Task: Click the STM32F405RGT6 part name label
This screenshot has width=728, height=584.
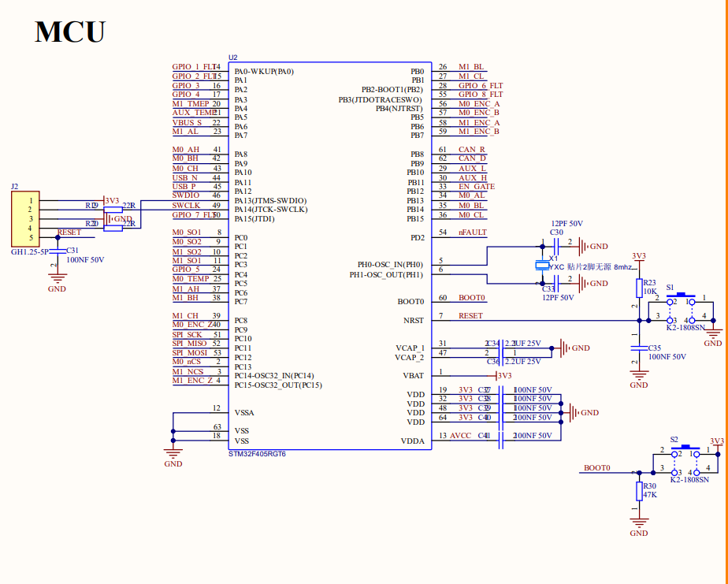Action: (x=257, y=454)
